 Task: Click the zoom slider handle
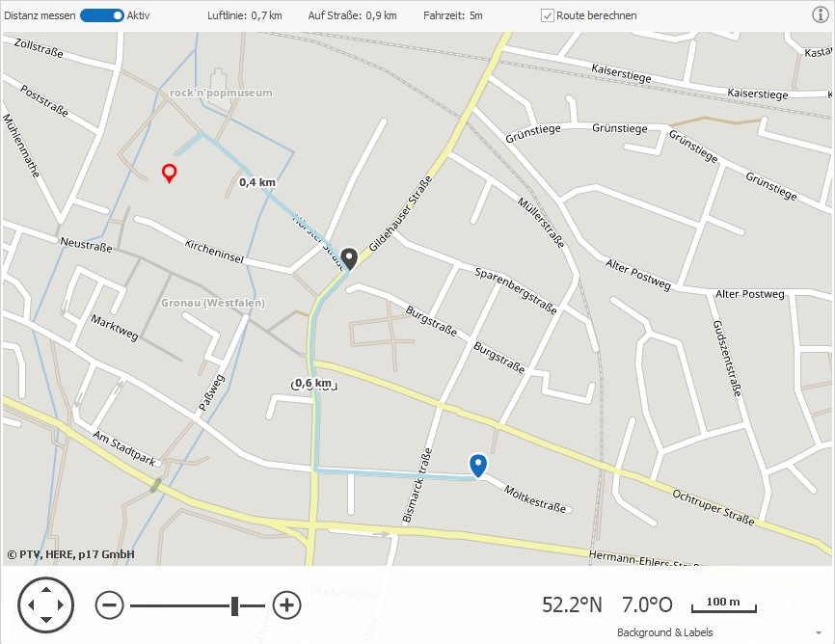click(x=234, y=605)
